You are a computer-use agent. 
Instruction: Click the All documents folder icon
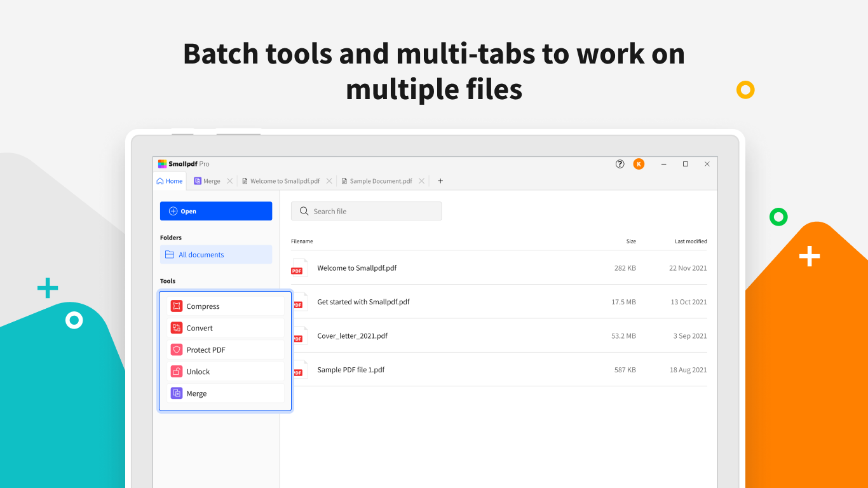(x=170, y=255)
